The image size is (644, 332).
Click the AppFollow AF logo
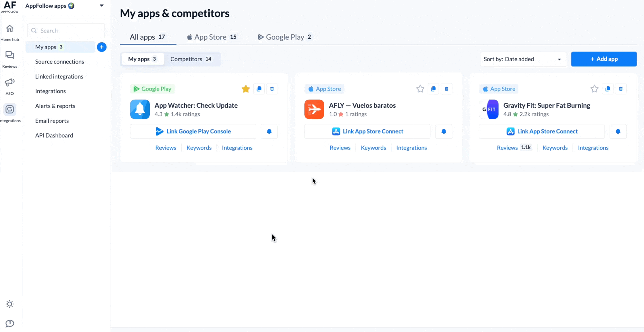click(x=10, y=7)
